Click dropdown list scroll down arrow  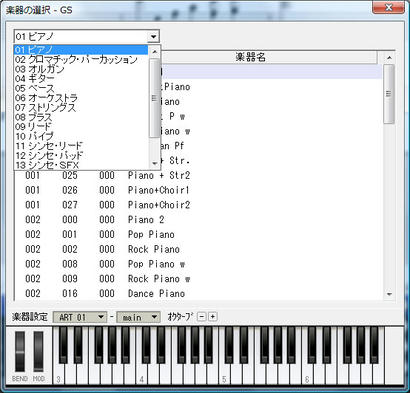coord(154,163)
